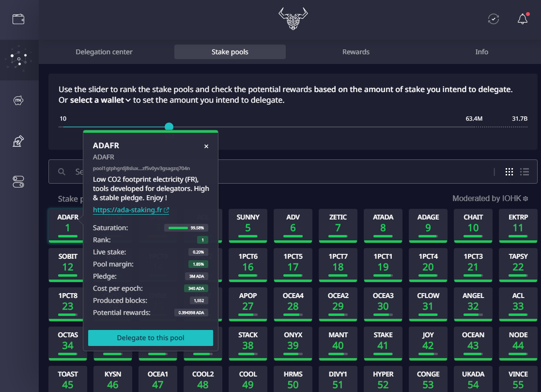Select the OCEA3 pool ranked 30

(x=383, y=304)
